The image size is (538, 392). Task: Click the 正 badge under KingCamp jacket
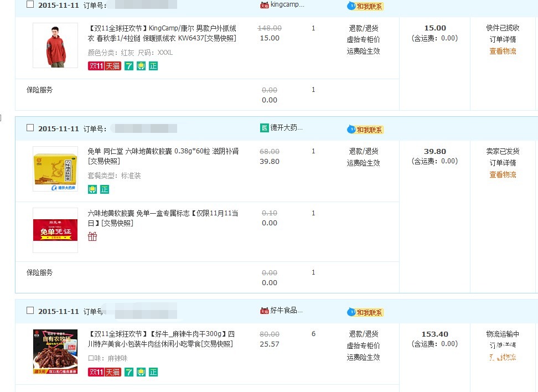click(x=153, y=66)
